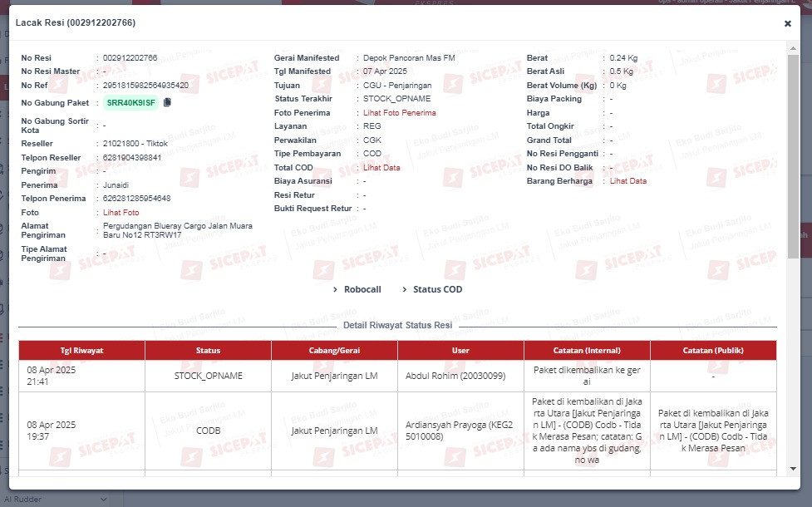Click Alamat Pengiriman address text
The height and width of the screenshot is (507, 812).
coord(178,230)
